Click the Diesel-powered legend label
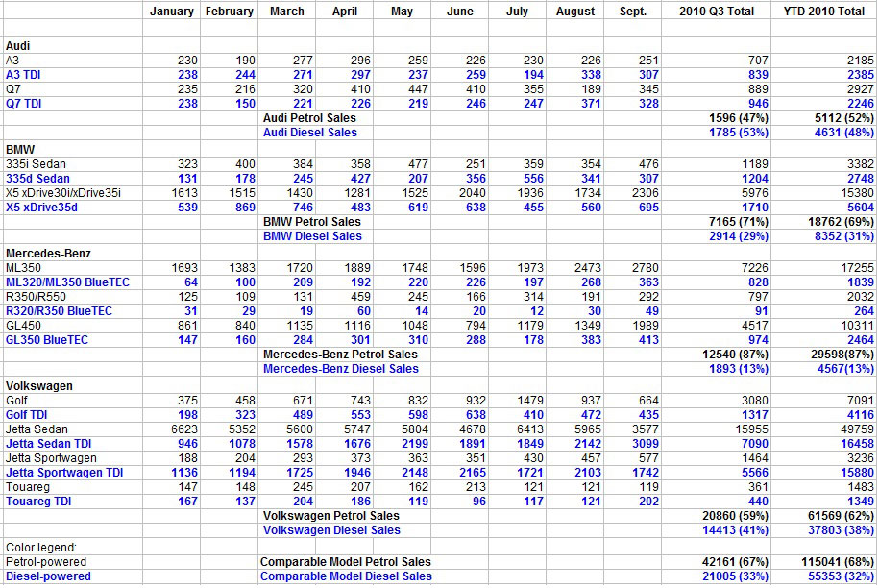The height and width of the screenshot is (588, 879). [x=48, y=576]
